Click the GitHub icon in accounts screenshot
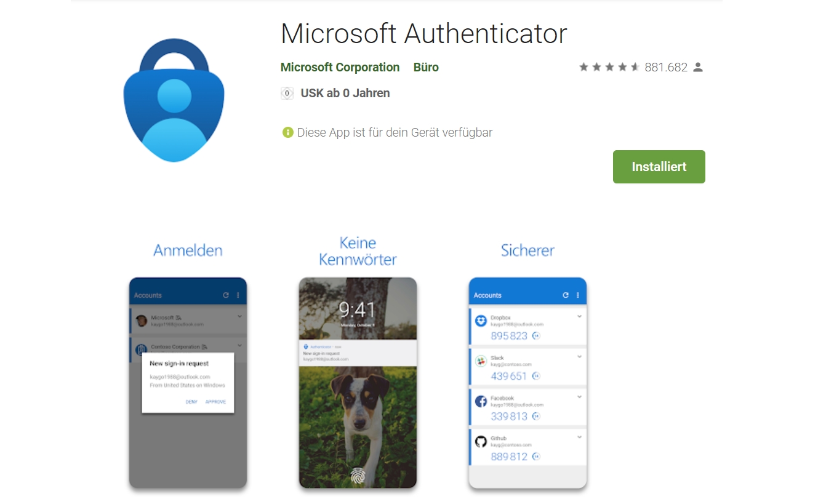The image size is (834, 504). point(481,441)
